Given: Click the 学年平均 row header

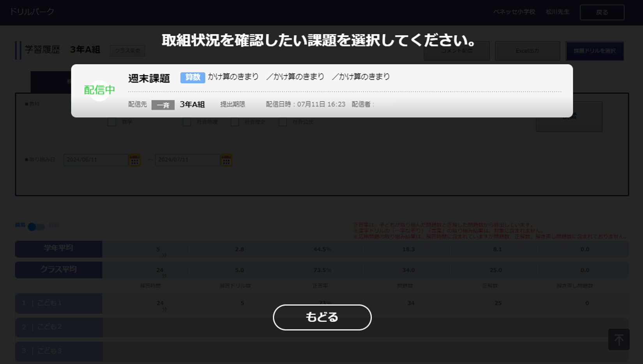Looking at the screenshot, I should pos(58,249).
